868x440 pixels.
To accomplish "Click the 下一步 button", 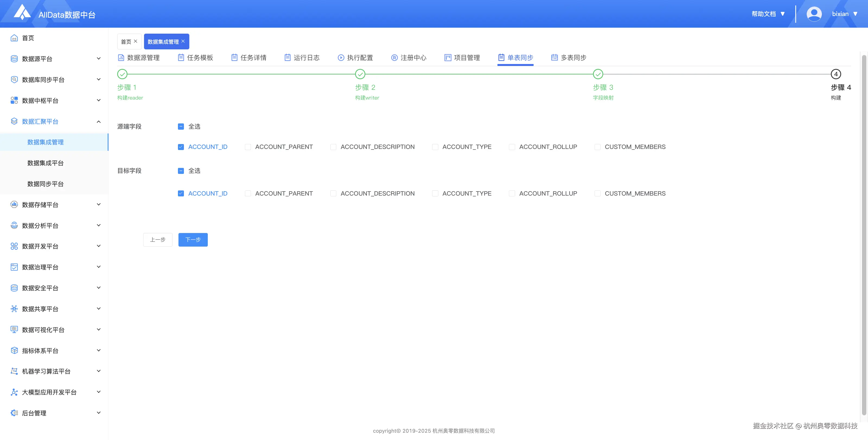I will tap(193, 240).
